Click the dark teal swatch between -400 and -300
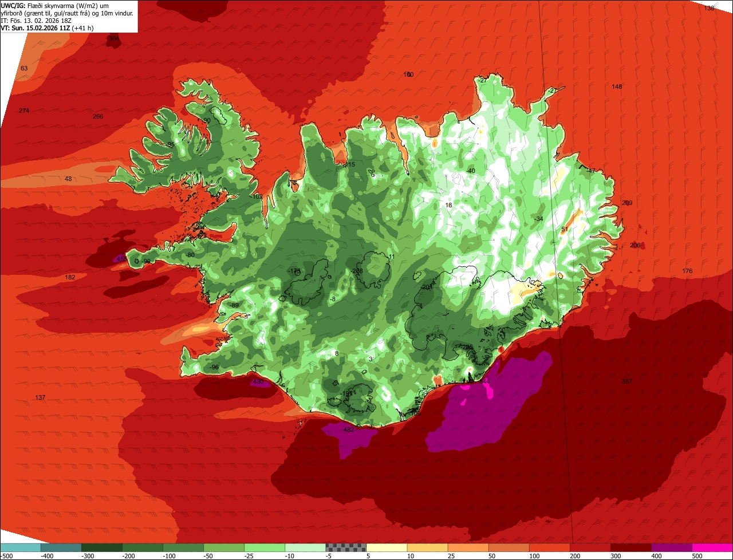This screenshot has width=733, height=560. click(x=61, y=547)
